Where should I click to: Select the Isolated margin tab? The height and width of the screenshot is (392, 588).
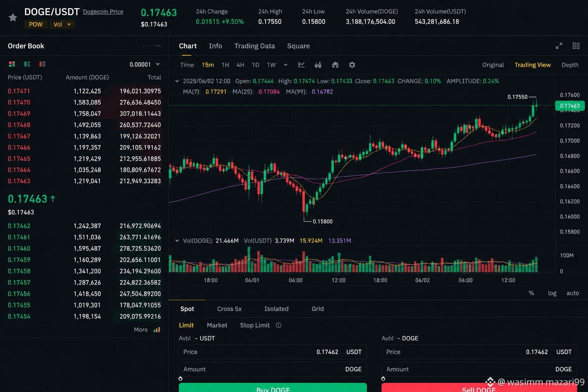click(276, 309)
